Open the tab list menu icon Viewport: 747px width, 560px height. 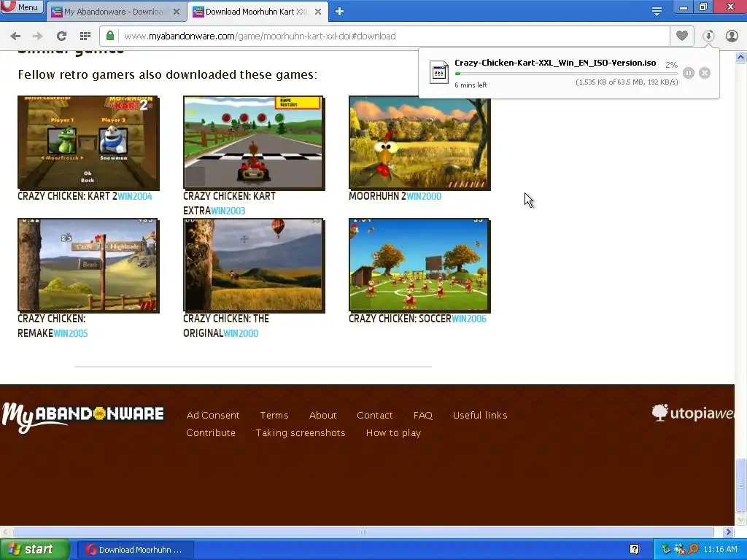point(657,12)
